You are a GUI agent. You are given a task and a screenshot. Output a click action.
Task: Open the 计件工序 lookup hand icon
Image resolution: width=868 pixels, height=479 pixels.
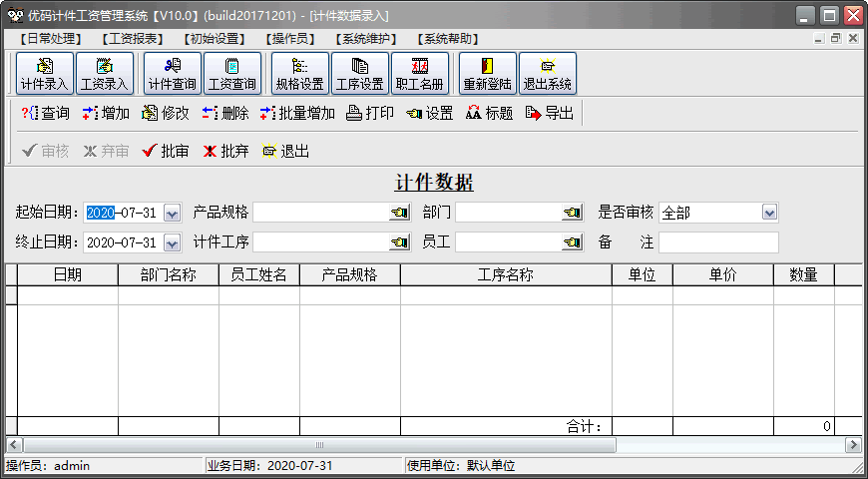click(399, 242)
